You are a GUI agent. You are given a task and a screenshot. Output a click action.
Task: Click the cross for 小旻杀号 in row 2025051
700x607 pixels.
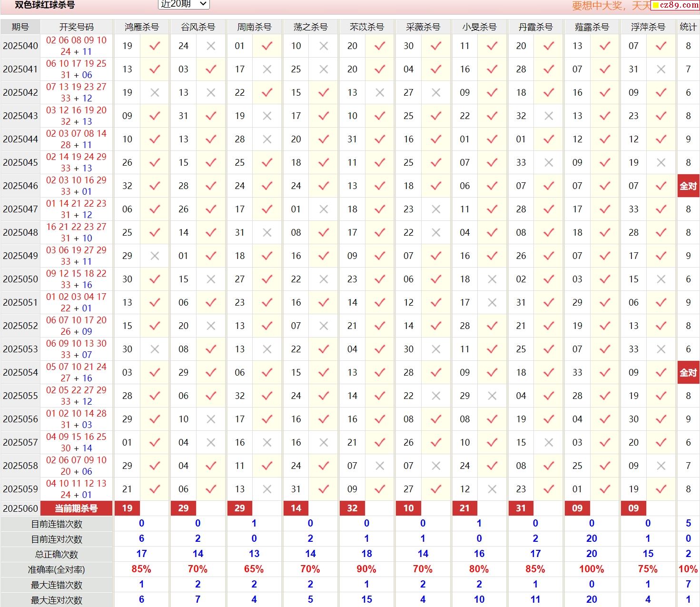492,303
